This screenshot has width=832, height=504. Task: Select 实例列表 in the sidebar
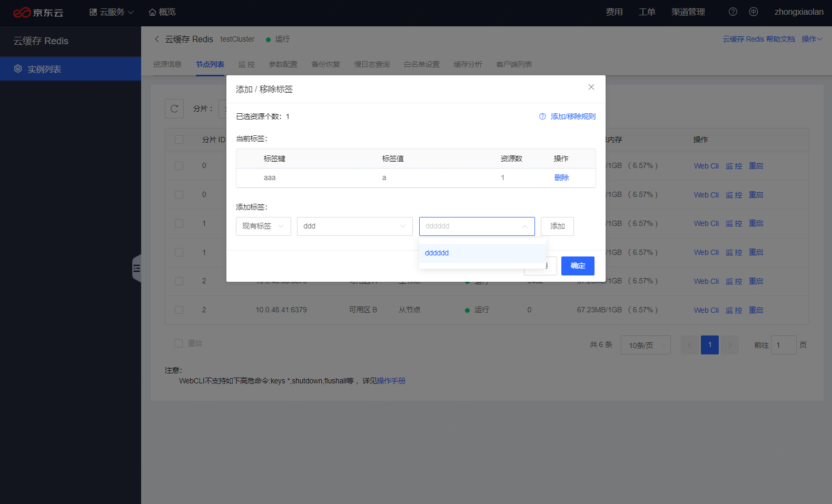click(71, 69)
